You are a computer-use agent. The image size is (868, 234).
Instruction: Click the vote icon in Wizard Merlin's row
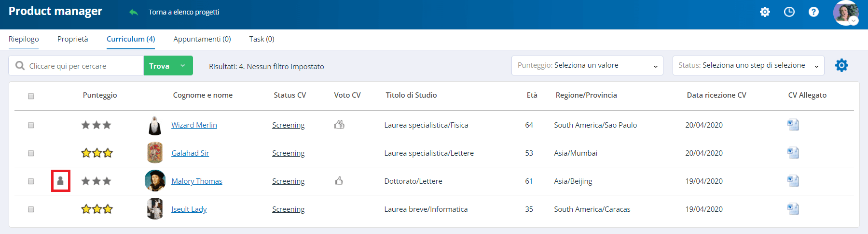click(x=339, y=125)
